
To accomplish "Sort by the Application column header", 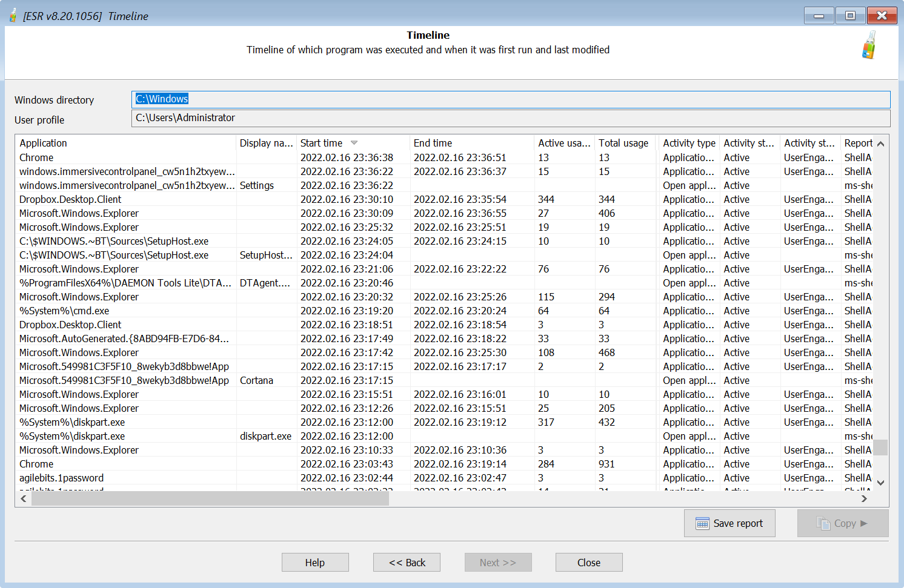I will coord(43,143).
